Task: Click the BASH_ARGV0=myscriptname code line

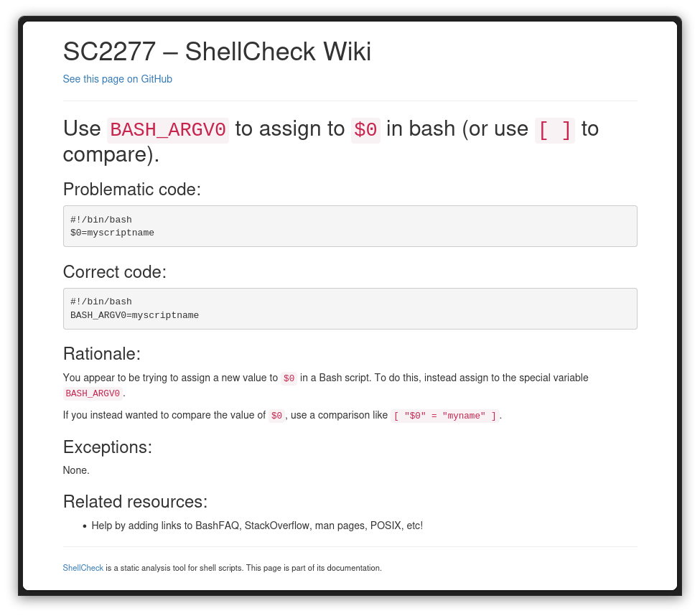Action: (134, 316)
